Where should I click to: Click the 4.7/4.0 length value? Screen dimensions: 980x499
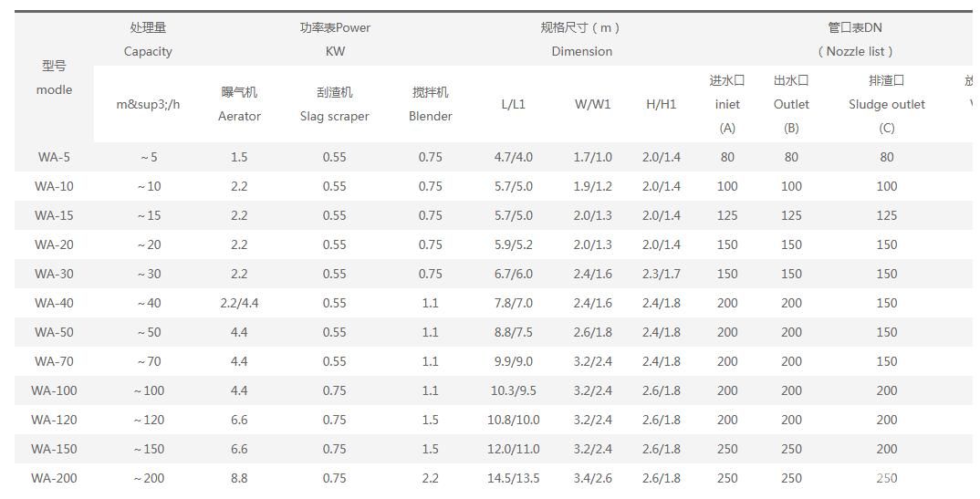click(x=513, y=157)
